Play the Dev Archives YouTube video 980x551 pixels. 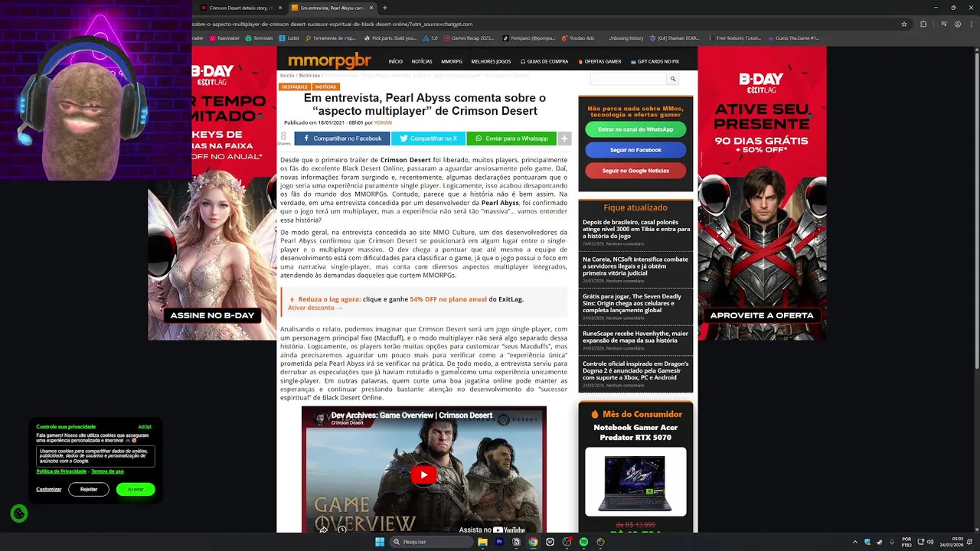(x=423, y=474)
